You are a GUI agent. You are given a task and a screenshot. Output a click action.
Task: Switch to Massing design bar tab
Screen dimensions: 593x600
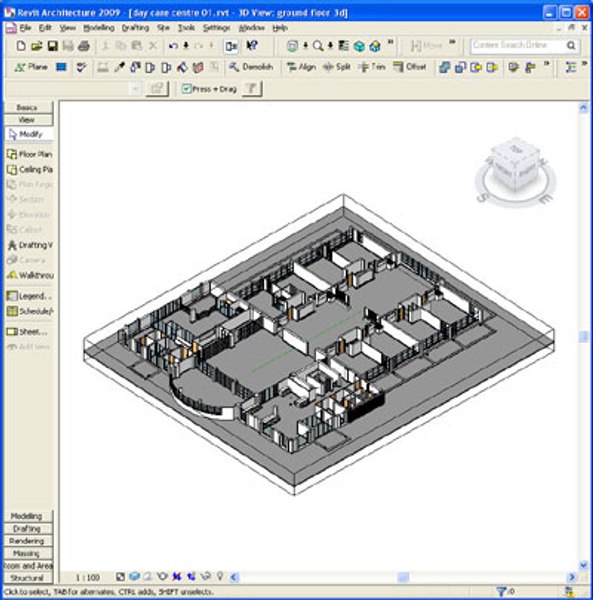tap(28, 553)
